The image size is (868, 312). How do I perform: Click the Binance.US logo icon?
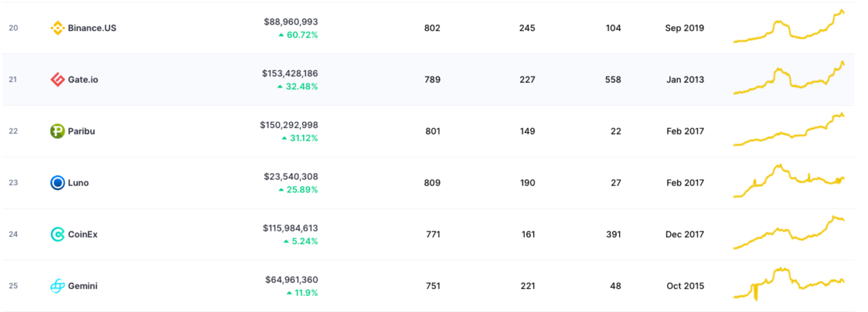click(57, 28)
